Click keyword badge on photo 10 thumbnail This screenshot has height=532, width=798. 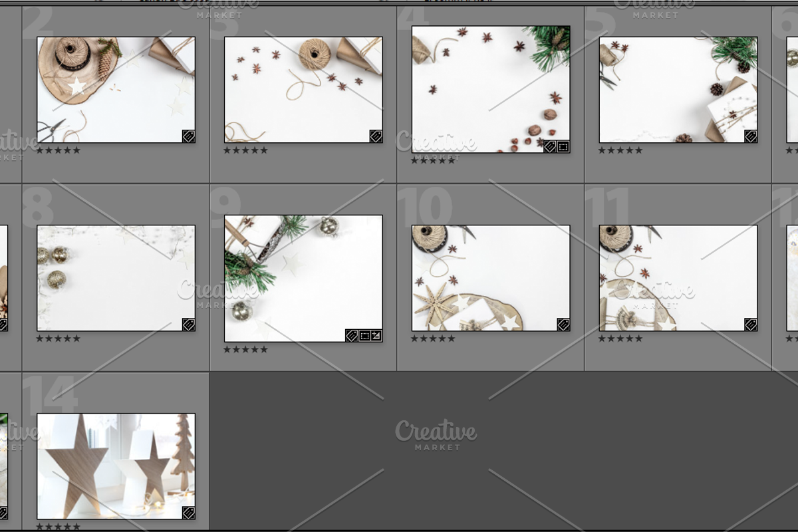click(563, 325)
